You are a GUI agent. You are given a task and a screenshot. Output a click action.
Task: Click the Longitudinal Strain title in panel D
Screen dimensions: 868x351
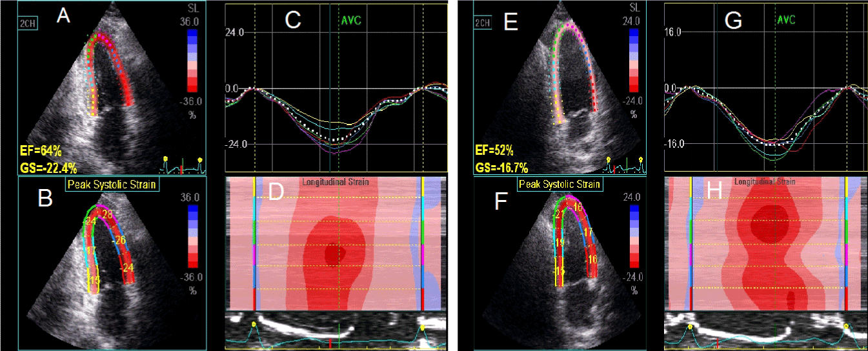click(x=335, y=182)
